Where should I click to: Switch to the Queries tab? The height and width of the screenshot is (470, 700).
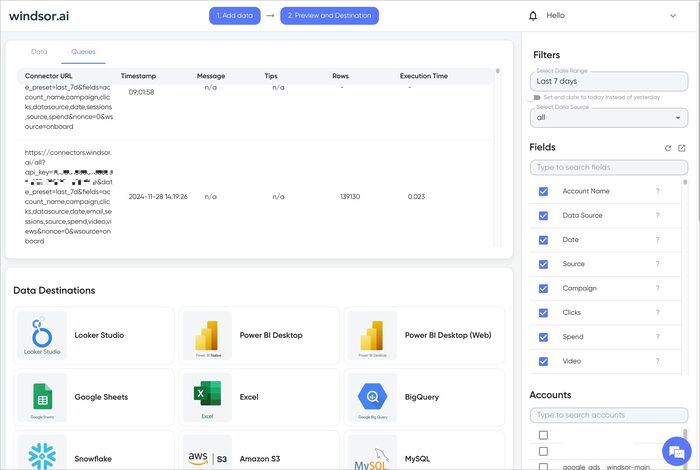click(x=83, y=52)
